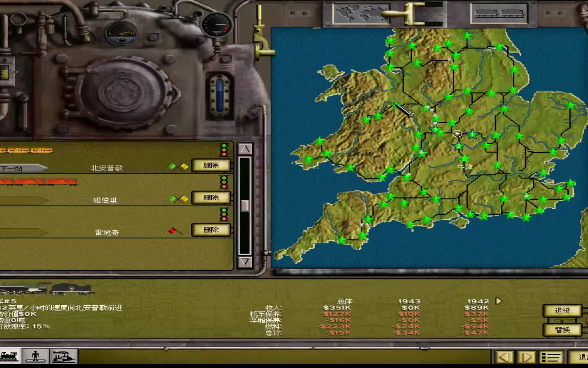Image resolution: width=588 pixels, height=368 pixels.
Task: Click the oil can gauge dial
Action: 121,33
